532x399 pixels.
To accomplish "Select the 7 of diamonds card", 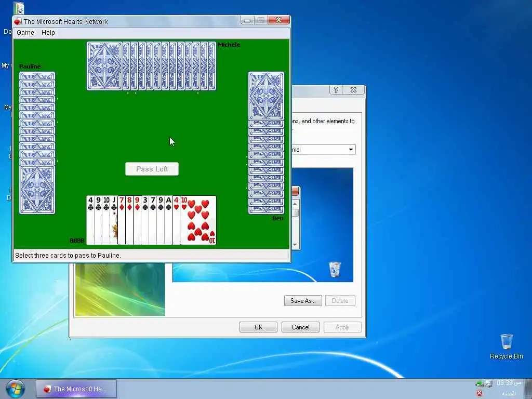I will (122, 220).
